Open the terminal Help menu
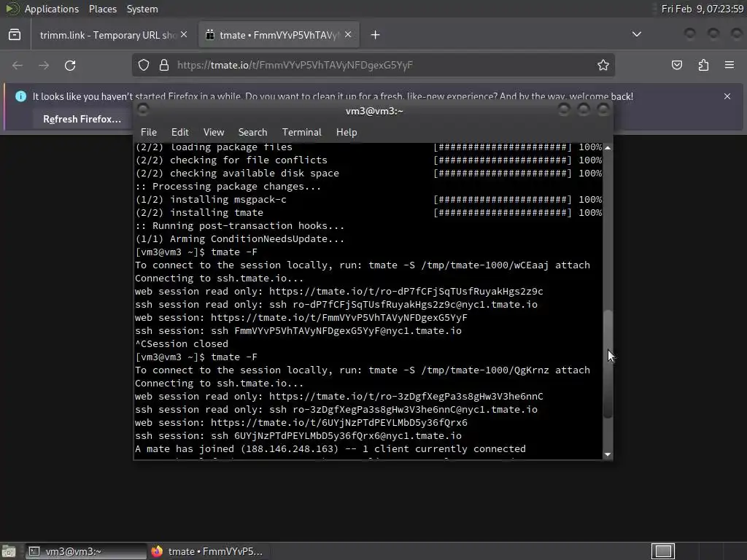Viewport: 747px width, 560px height. (347, 132)
